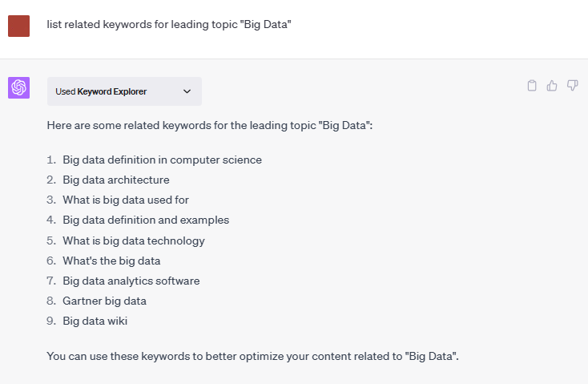Viewport: 588px width, 384px height.
Task: Click the closing sentence about optimizing content
Action: (x=253, y=356)
